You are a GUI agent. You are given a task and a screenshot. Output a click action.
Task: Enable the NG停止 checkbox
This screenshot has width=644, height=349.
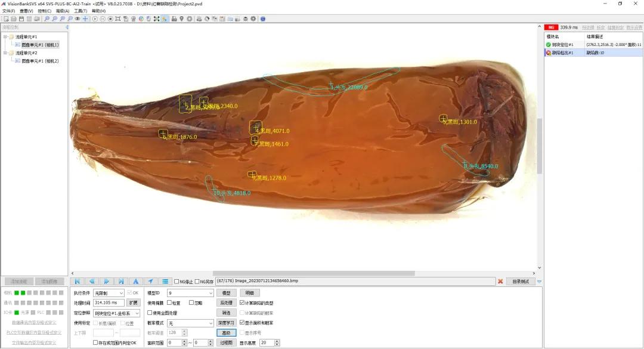[x=177, y=282]
